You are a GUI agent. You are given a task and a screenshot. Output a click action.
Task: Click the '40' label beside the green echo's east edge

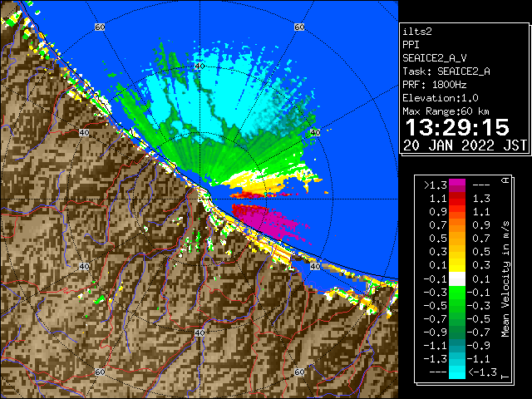point(315,133)
